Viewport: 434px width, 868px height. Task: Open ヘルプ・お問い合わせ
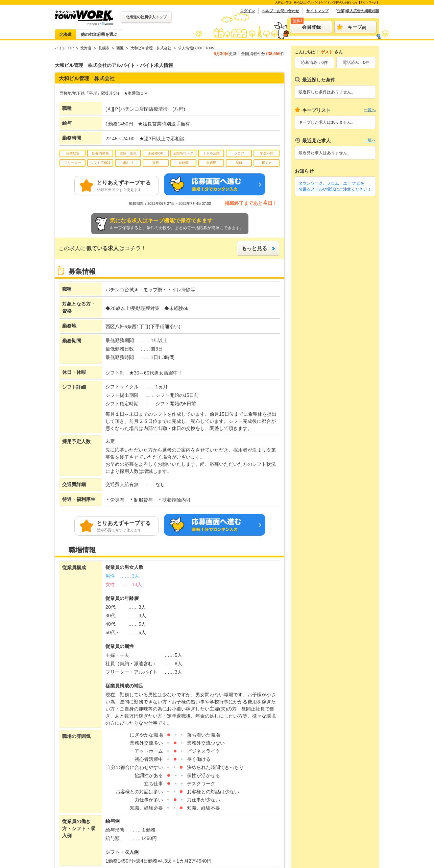[281, 11]
